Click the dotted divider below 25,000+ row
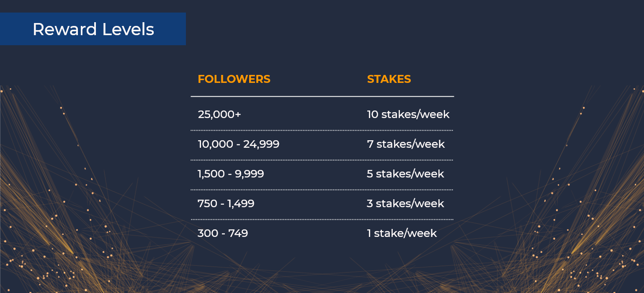This screenshot has width=644, height=293. pyautogui.click(x=322, y=131)
